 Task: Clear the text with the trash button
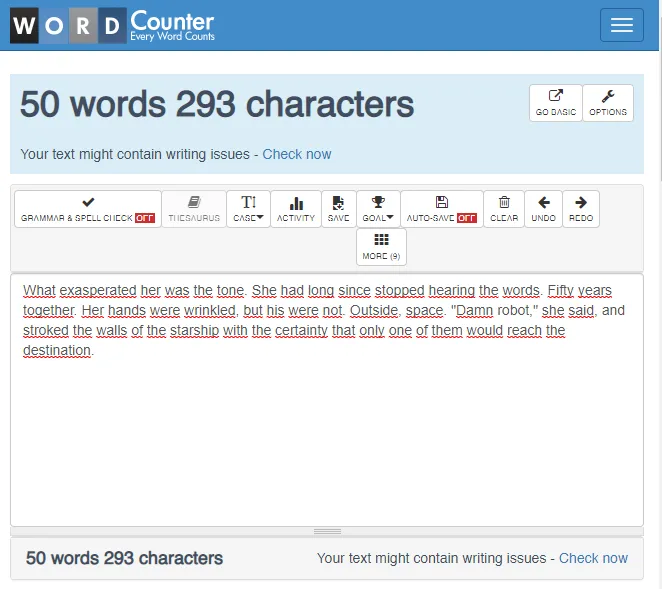pyautogui.click(x=504, y=209)
